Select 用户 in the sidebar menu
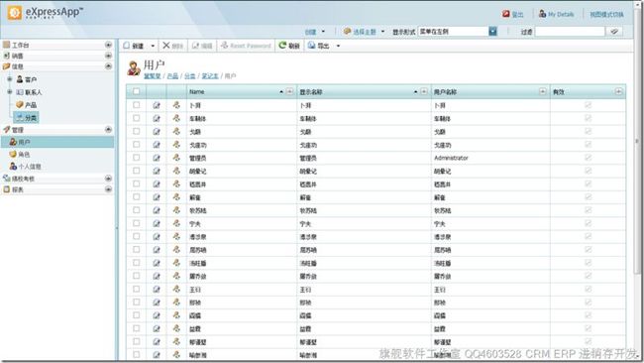Viewport: 644px width, 363px height. point(57,142)
